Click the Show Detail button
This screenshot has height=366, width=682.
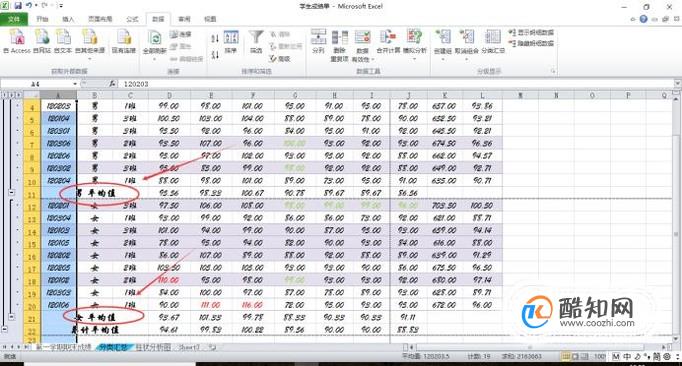point(532,33)
